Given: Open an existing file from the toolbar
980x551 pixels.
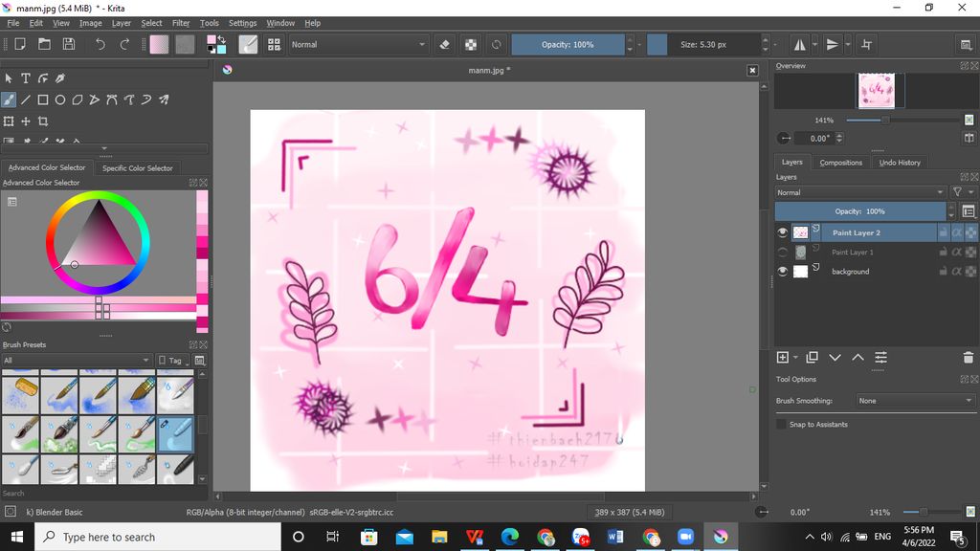Looking at the screenshot, I should click(44, 44).
